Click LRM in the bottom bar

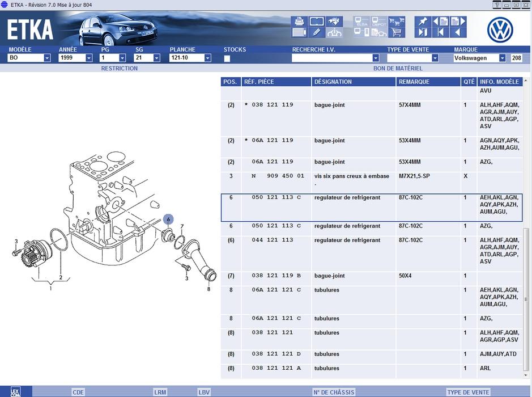tap(160, 392)
